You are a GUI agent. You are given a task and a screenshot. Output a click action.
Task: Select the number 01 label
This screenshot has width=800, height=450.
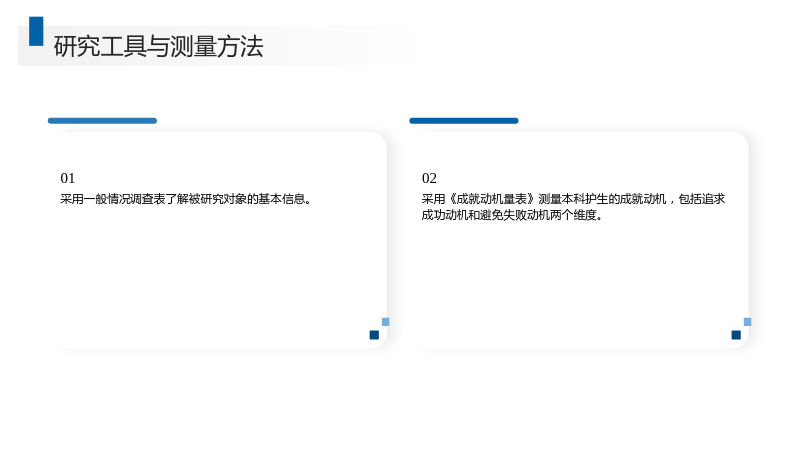click(68, 178)
